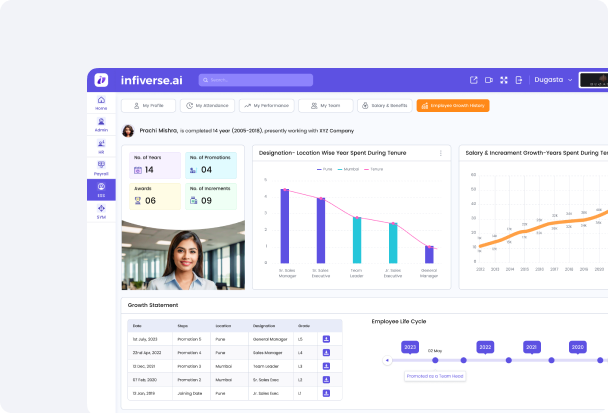
Task: Select the 2021 year marker on timeline
Action: click(x=532, y=347)
